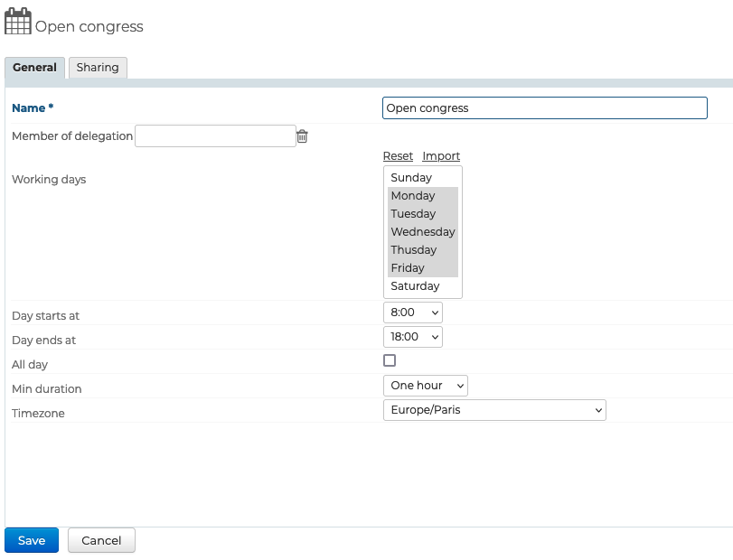This screenshot has height=560, width=733.
Task: Click the calendar icon beside the title
Action: click(x=18, y=22)
